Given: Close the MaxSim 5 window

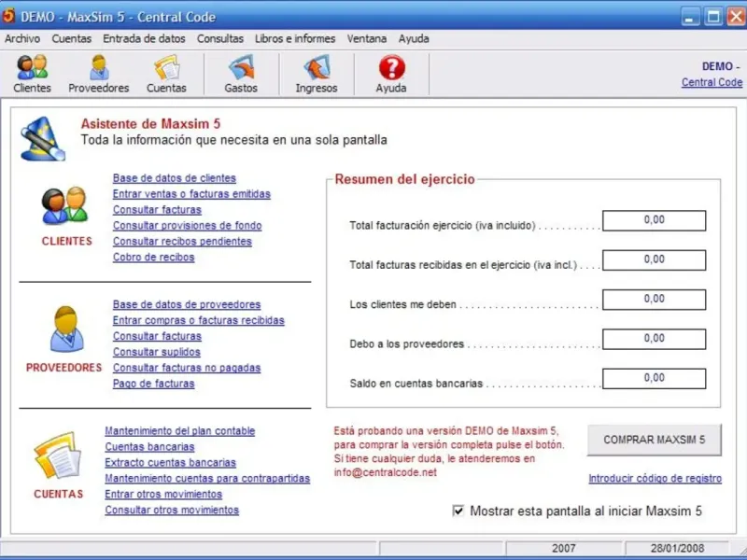Looking at the screenshot, I should pos(737,17).
